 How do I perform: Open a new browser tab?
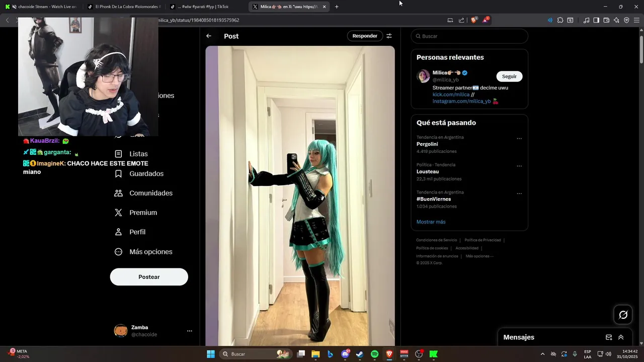point(337,7)
